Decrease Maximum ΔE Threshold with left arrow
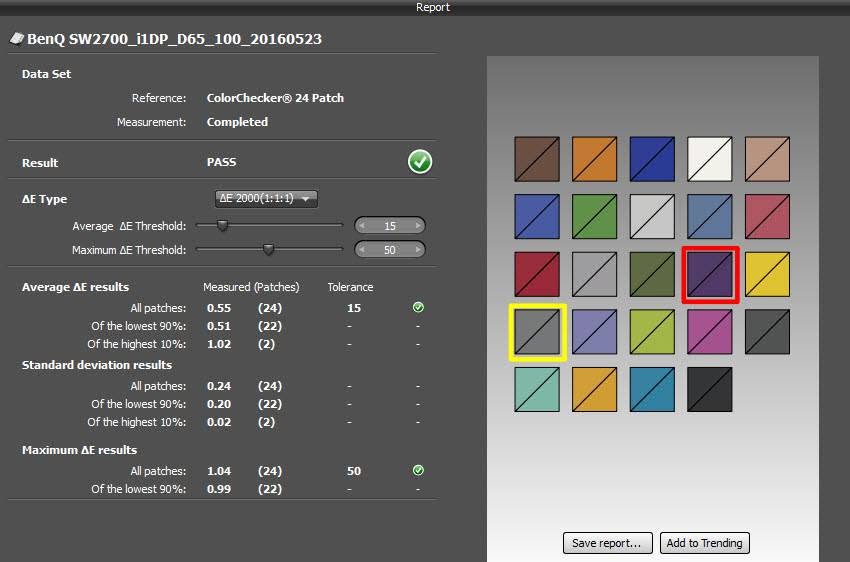Viewport: 850px width, 562px height. 362,249
